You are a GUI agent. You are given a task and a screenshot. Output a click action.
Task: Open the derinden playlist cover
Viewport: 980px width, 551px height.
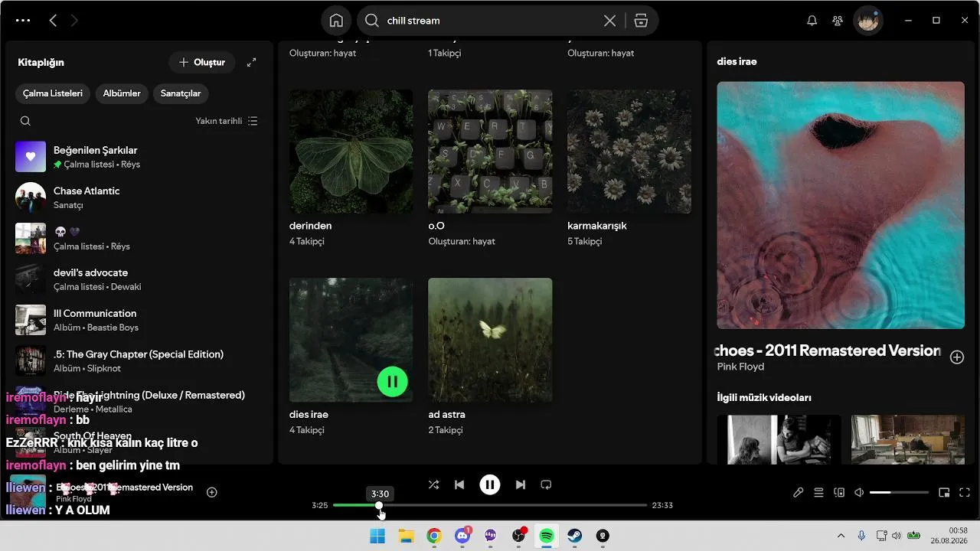(351, 152)
